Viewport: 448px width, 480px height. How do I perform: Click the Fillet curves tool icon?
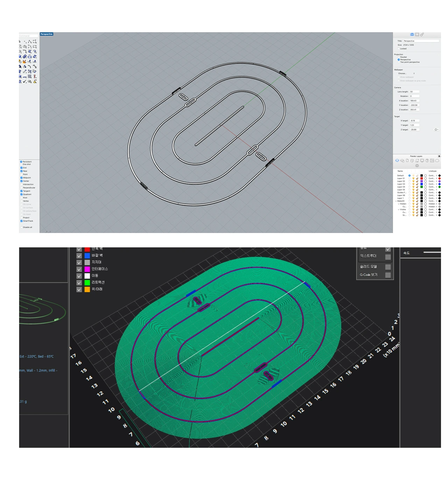click(24, 52)
